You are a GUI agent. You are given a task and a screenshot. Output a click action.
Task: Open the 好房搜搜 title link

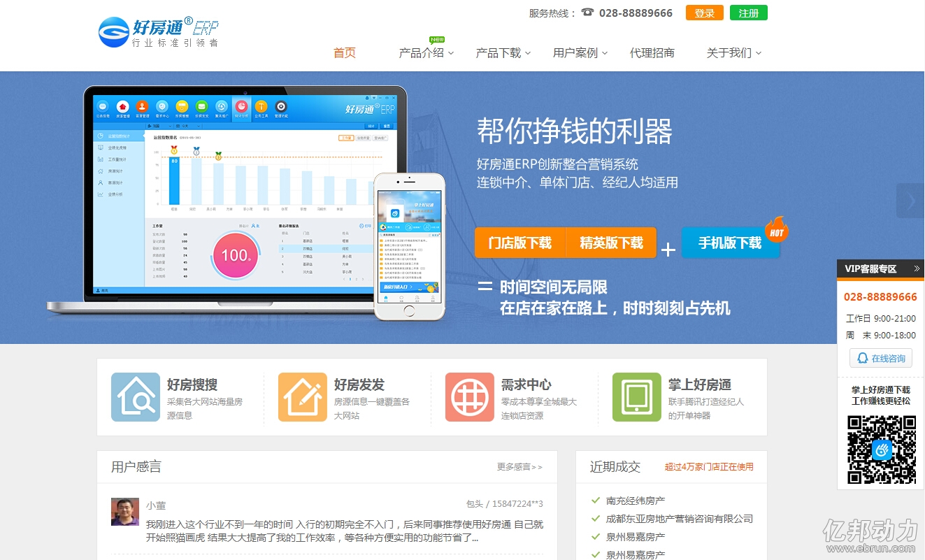pos(192,385)
